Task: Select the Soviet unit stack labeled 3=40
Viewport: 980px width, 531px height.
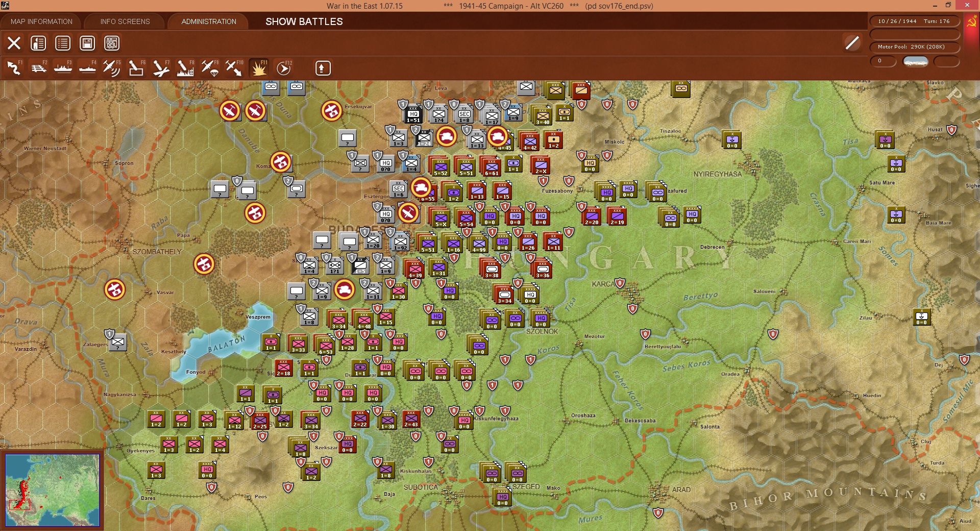Action: (x=543, y=116)
